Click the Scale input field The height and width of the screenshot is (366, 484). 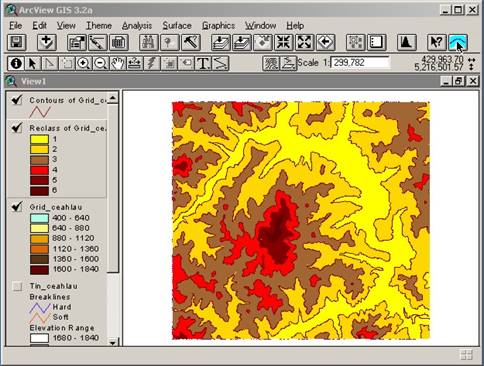[x=360, y=62]
